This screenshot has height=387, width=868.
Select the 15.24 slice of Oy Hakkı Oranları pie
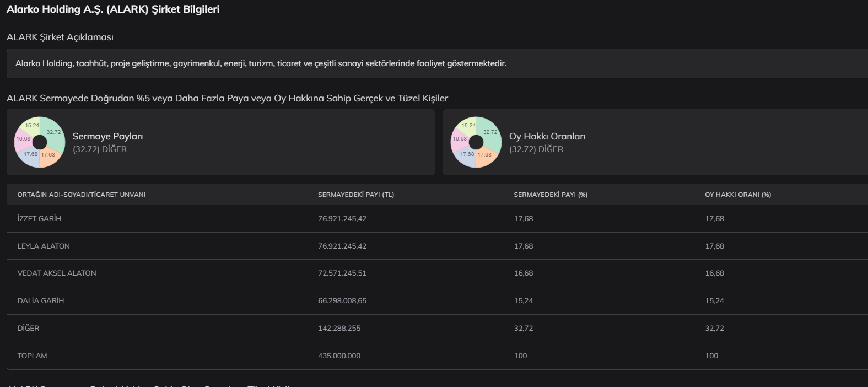pos(467,125)
